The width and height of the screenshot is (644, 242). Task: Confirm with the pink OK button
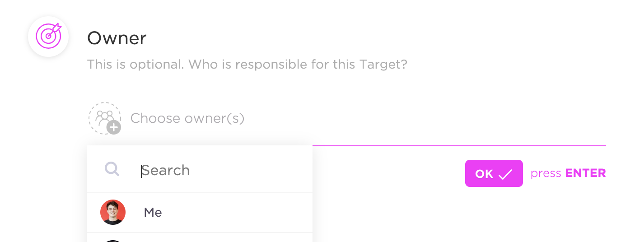(x=494, y=173)
